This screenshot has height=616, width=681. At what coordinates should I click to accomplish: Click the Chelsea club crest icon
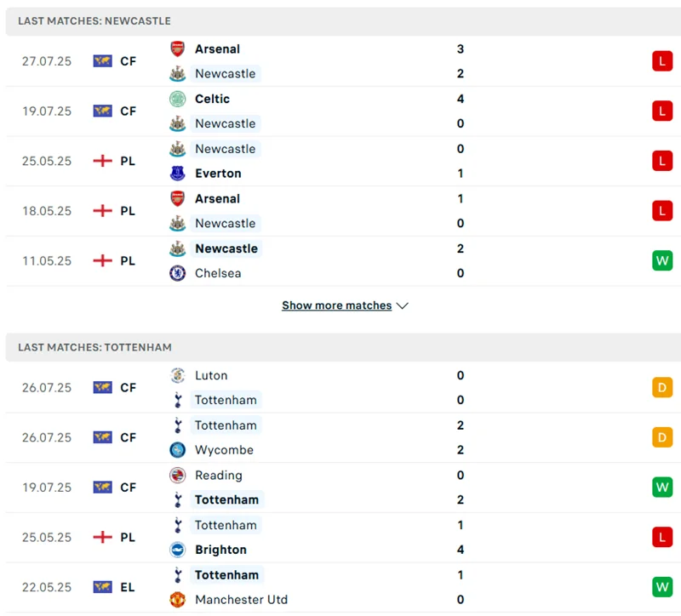(x=177, y=273)
